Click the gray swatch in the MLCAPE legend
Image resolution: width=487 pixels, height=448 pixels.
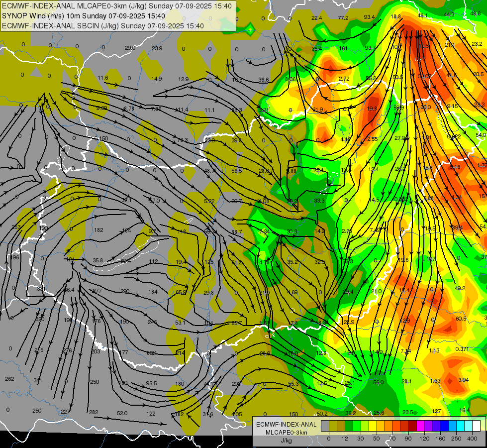coord(325,426)
